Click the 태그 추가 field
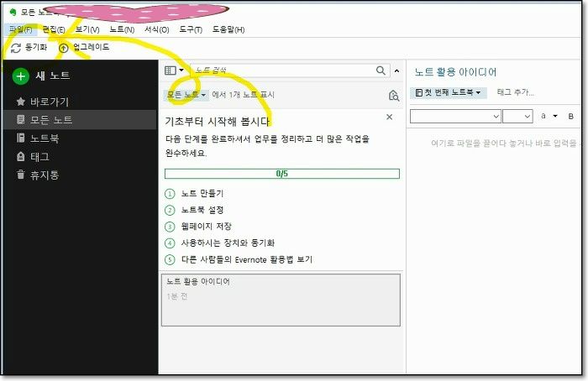Screen dimensions: 588x381 [515, 92]
